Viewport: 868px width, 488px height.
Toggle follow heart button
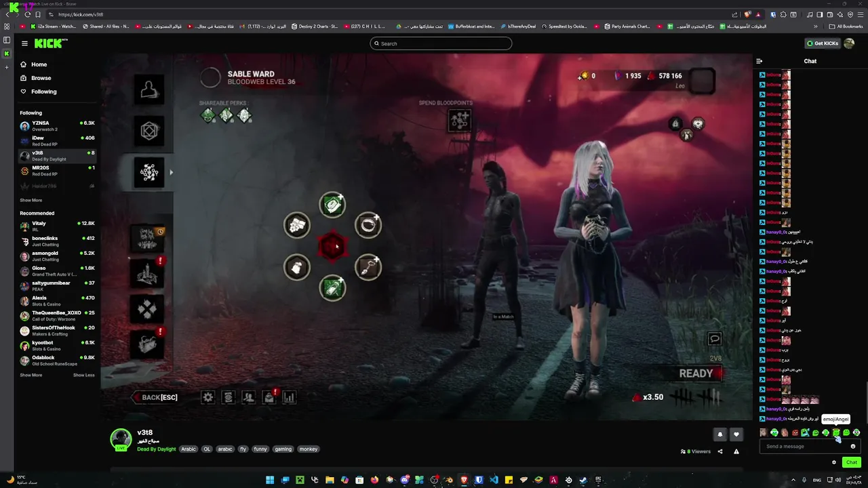pos(736,434)
